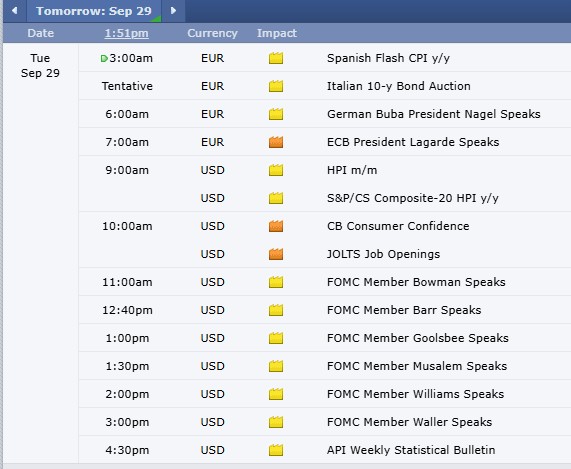The height and width of the screenshot is (469, 571).
Task: Click the Tentative time entry
Action: [127, 86]
